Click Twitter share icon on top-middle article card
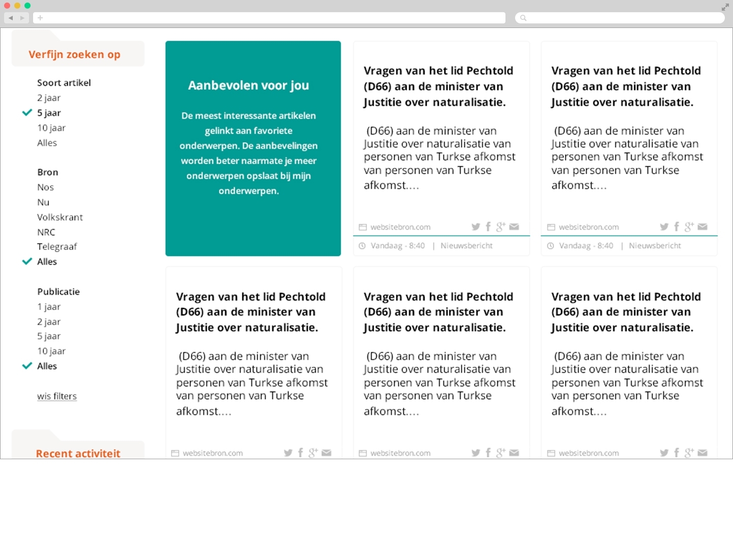The height and width of the screenshot is (560, 733). point(475,227)
